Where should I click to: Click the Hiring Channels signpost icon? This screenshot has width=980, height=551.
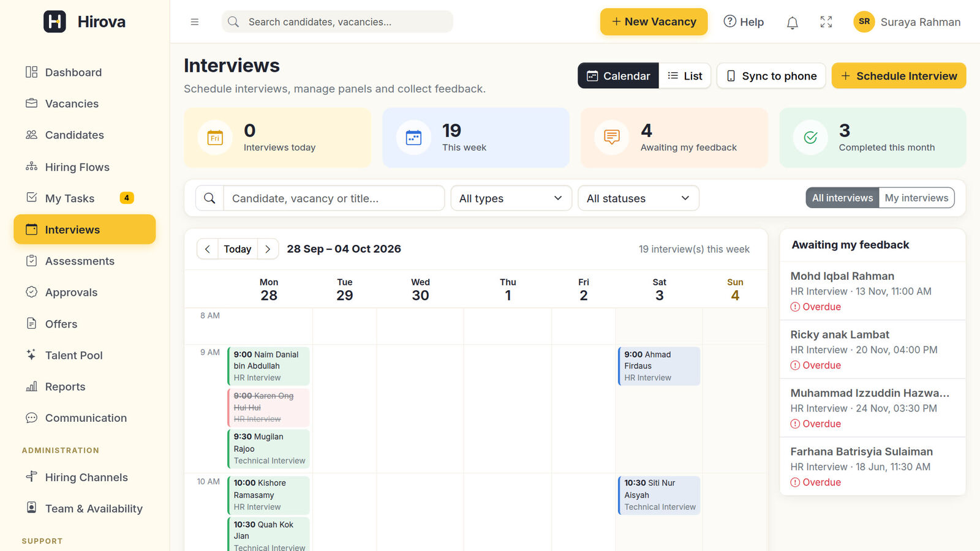pos(32,476)
